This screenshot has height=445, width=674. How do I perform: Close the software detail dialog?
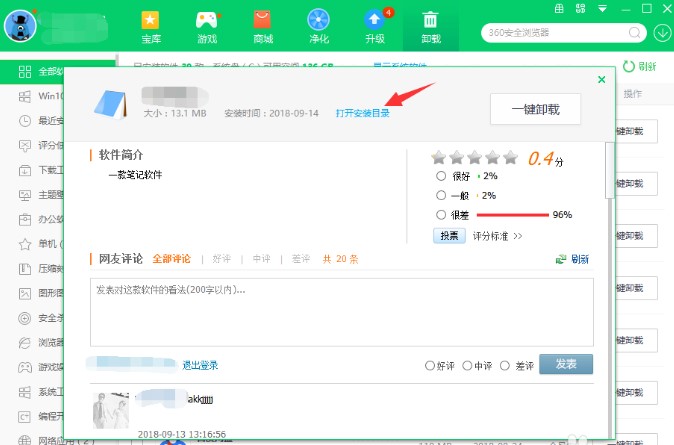pos(601,79)
